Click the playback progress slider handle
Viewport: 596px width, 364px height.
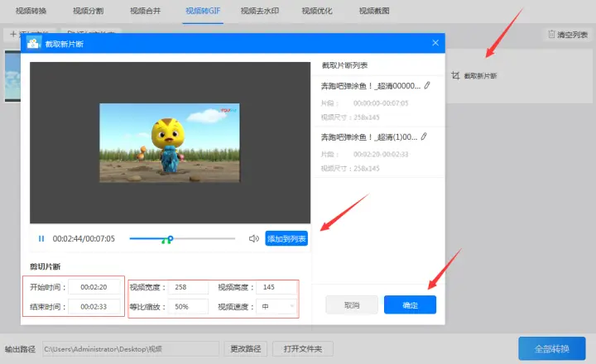(171, 238)
